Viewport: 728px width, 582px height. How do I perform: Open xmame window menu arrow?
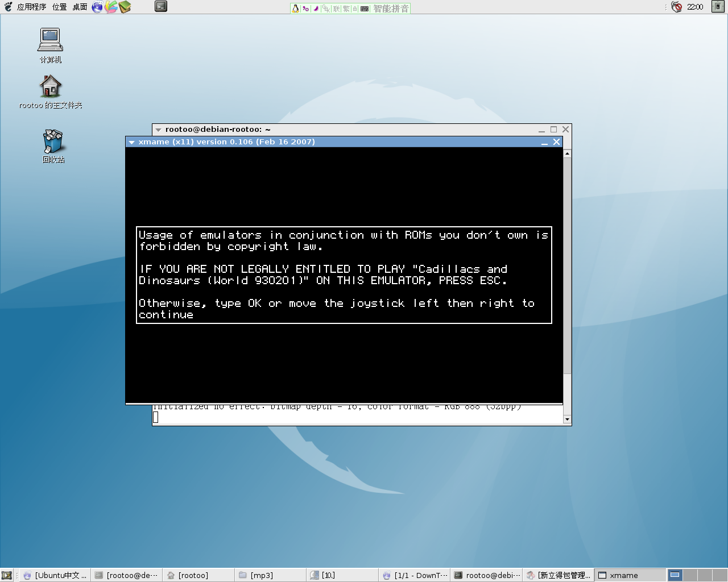pos(132,142)
